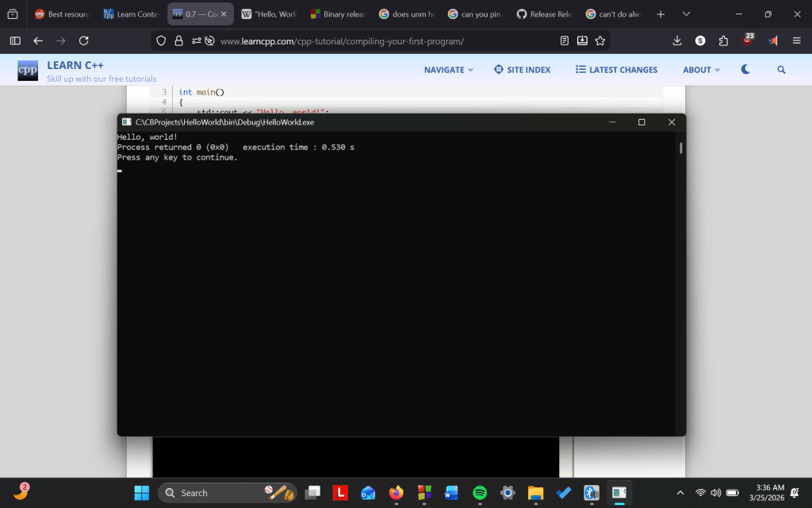Screen dimensions: 812x508
Task: Go to LATEST CHANGES page
Action: pos(616,70)
